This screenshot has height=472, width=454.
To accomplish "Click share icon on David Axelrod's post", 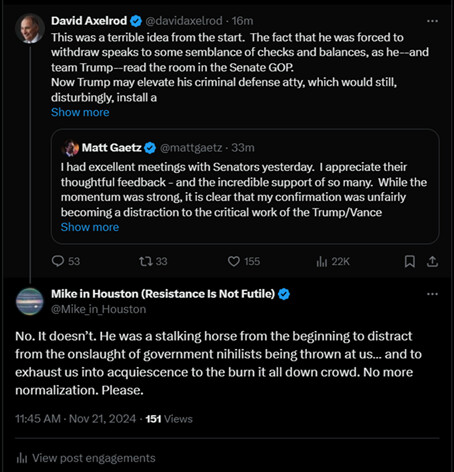I will [432, 262].
